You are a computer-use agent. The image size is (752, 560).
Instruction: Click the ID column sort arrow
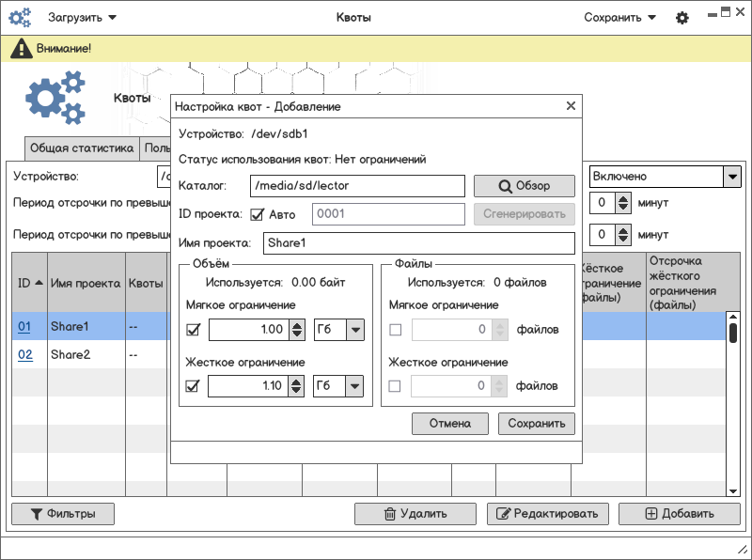pos(39,283)
